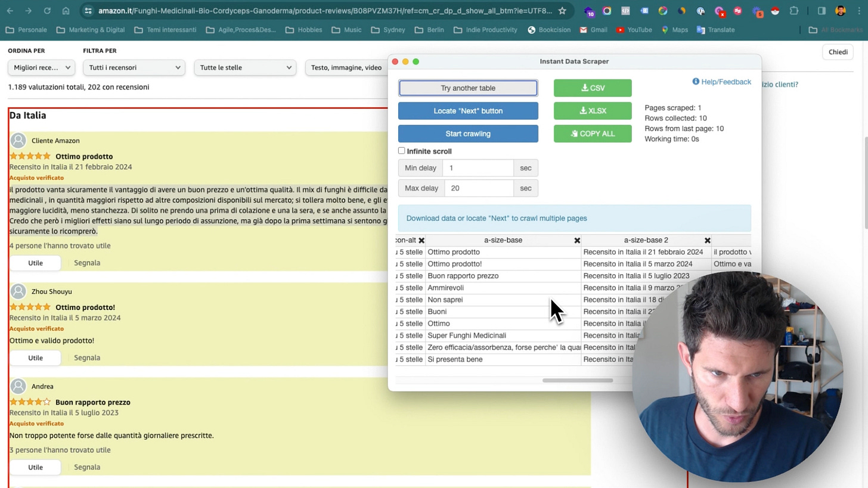Click into the Max delay input field
The height and width of the screenshot is (488, 868).
(x=479, y=188)
